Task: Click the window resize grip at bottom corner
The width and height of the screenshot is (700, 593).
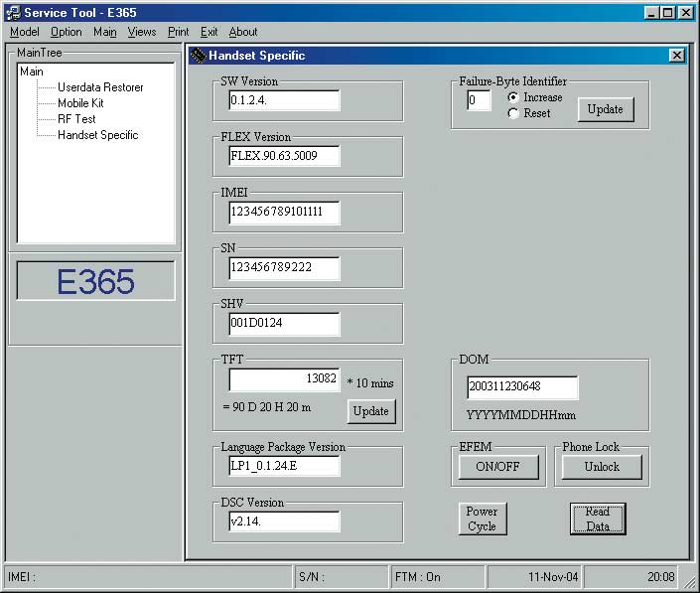Action: 690,582
